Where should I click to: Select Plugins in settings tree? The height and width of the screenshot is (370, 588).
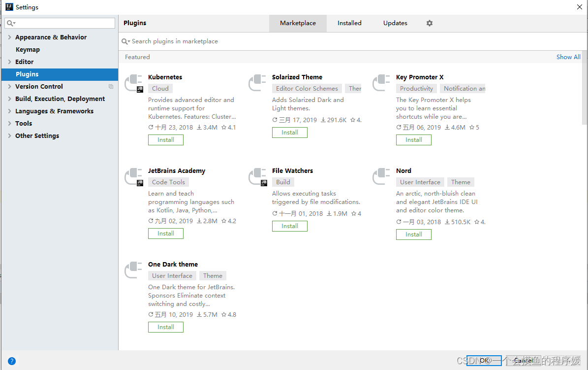60,74
